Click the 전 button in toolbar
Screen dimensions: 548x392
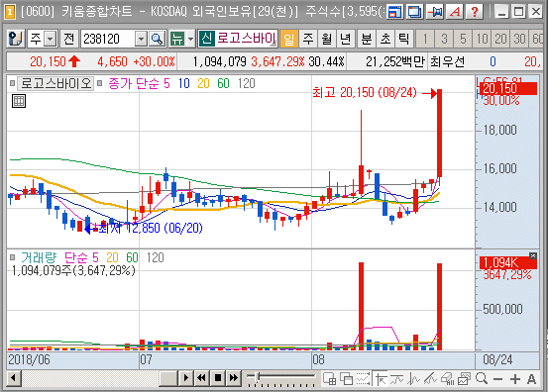[x=68, y=39]
